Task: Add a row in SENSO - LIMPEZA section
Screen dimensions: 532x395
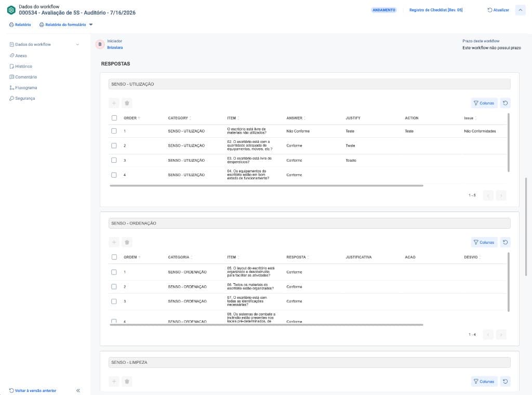Action: [x=114, y=381]
